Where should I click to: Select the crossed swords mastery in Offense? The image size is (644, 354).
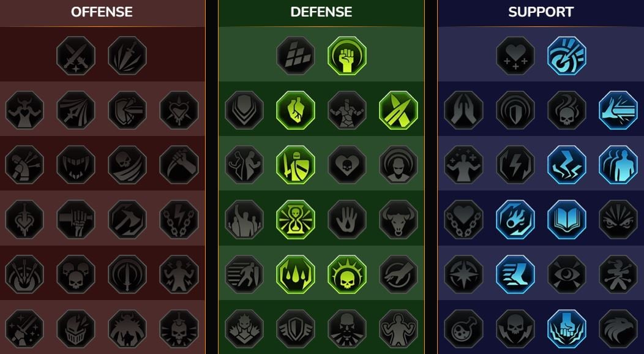[76, 56]
